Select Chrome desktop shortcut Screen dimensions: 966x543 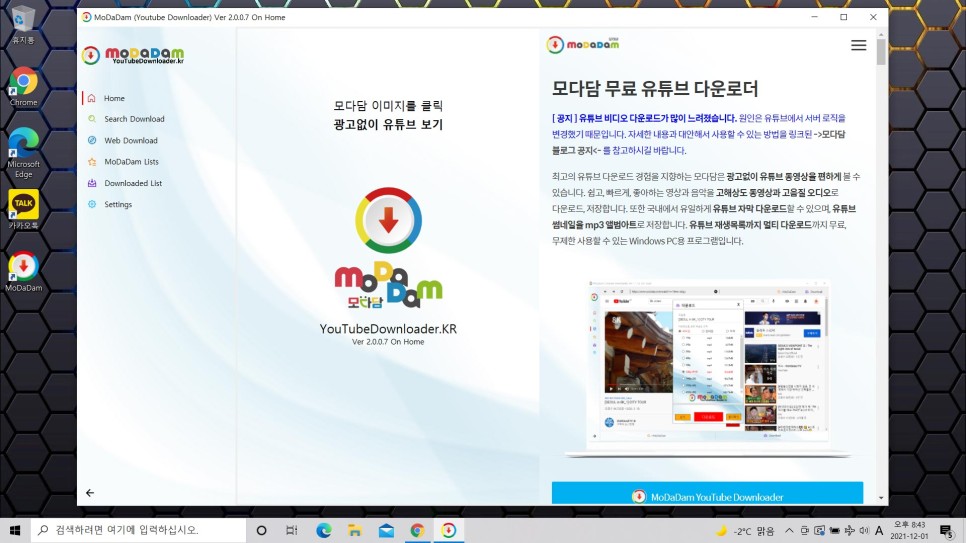point(23,87)
